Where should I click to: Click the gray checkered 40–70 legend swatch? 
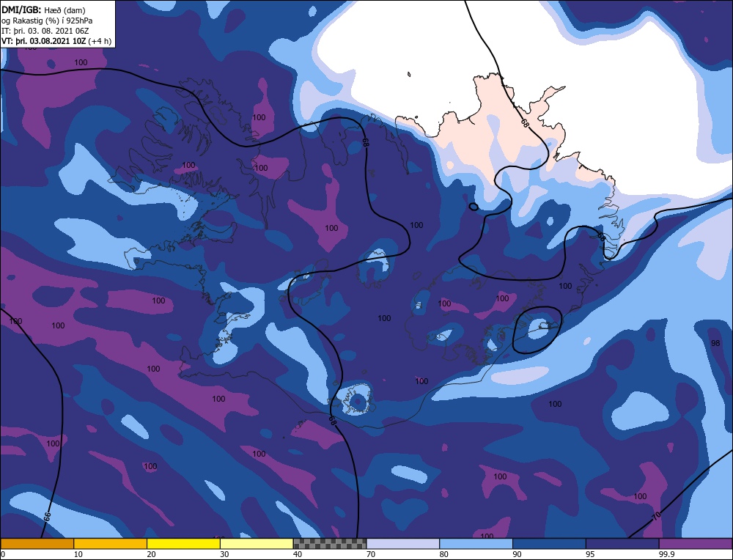(330, 543)
